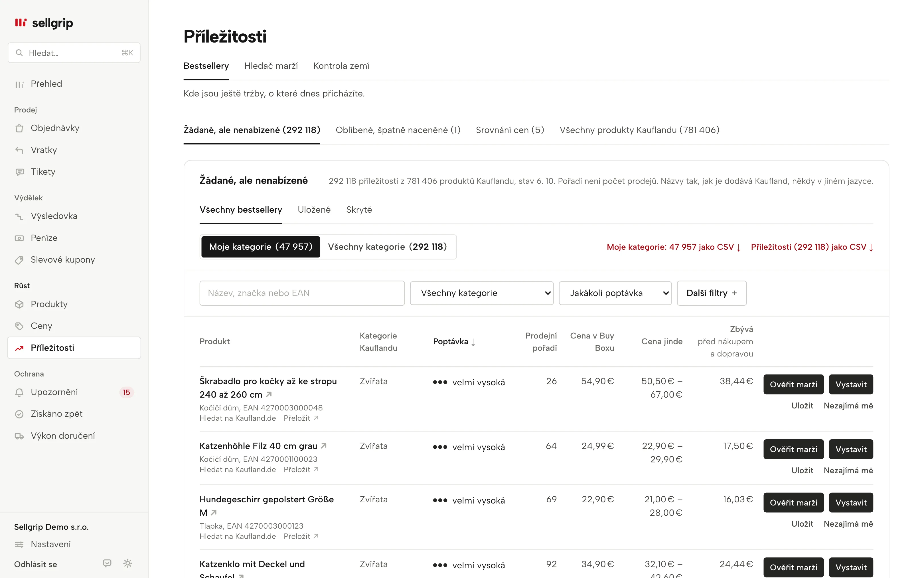Screen dimensions: 924x578
Task: Click Nezajímá mě for Škrabadlo row
Action: click(848, 406)
